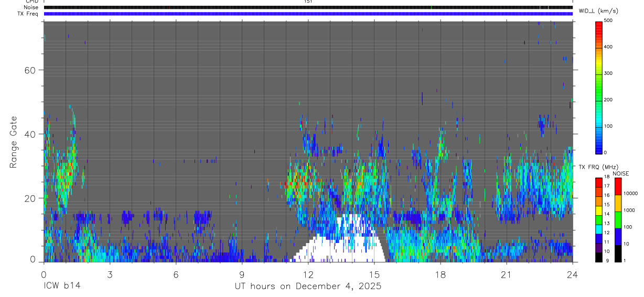
Task: Click the 16 MHz label in TX FRQ legend
Action: tap(607, 195)
